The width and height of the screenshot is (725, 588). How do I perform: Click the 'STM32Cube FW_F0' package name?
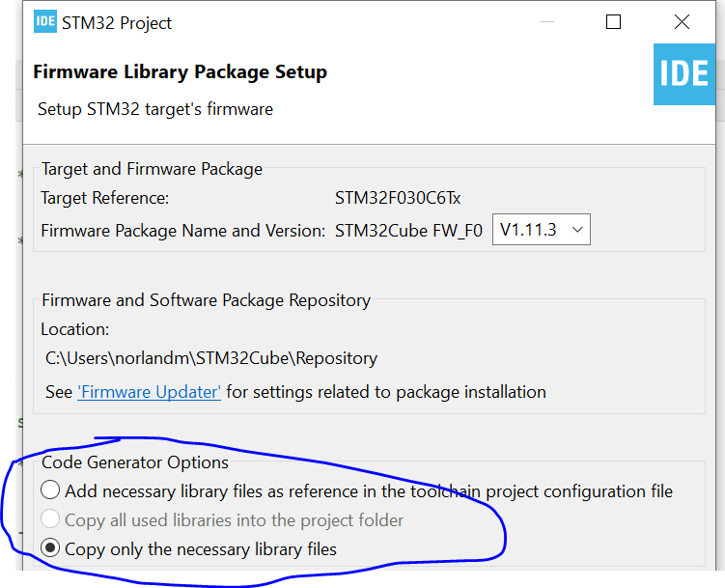[x=408, y=231]
